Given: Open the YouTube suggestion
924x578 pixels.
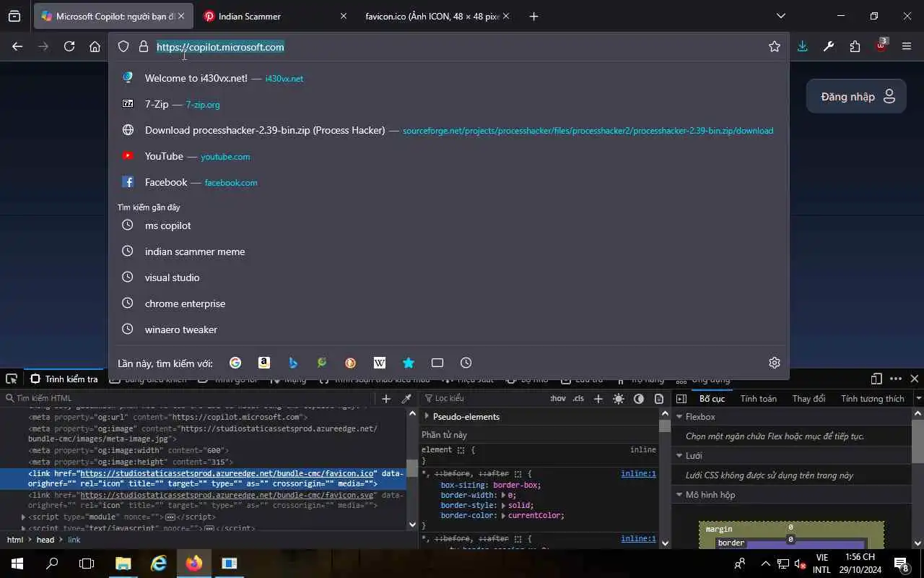Looking at the screenshot, I should (449, 156).
